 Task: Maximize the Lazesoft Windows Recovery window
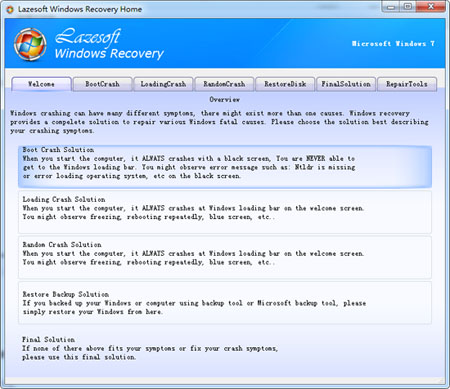[x=407, y=6]
